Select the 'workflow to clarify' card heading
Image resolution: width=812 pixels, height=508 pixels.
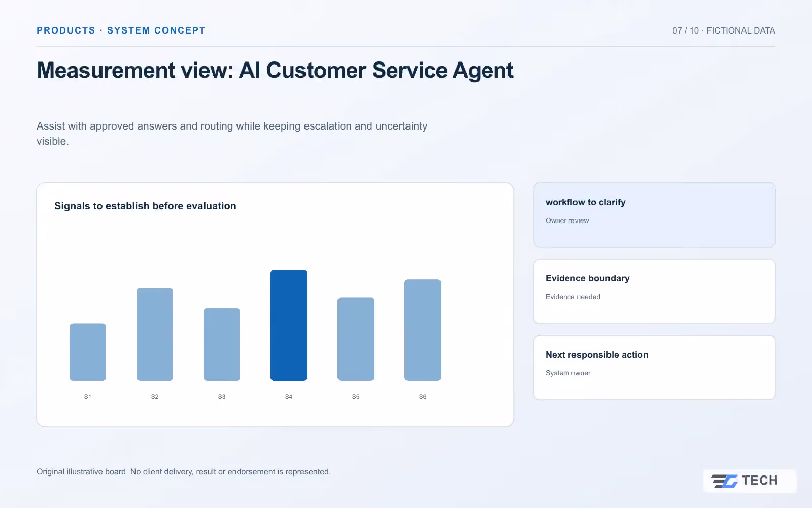586,202
